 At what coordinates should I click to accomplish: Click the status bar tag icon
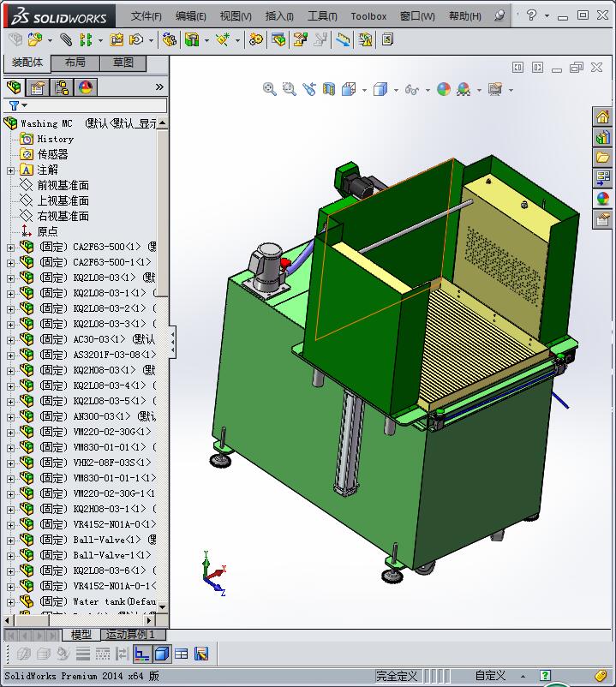tap(601, 676)
